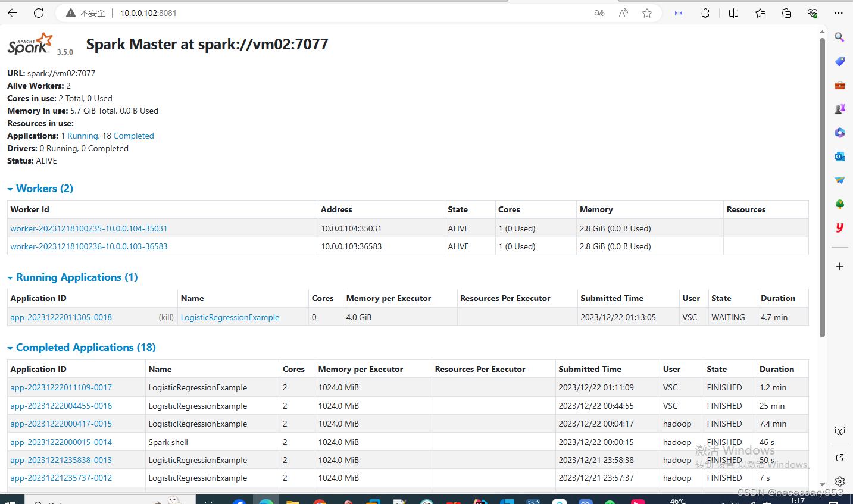Click the back navigation arrow
This screenshot has height=504, width=853.
tap(13, 12)
